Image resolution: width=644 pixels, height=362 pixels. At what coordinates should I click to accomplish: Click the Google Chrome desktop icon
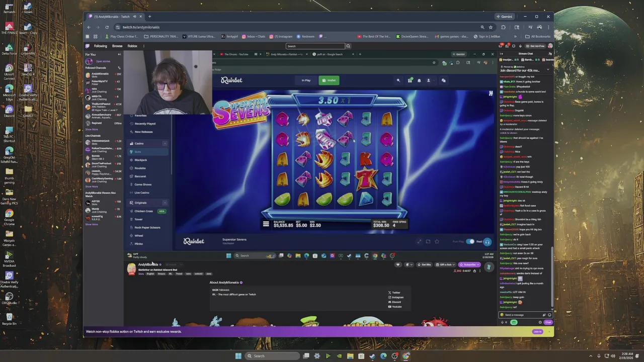coord(9,216)
